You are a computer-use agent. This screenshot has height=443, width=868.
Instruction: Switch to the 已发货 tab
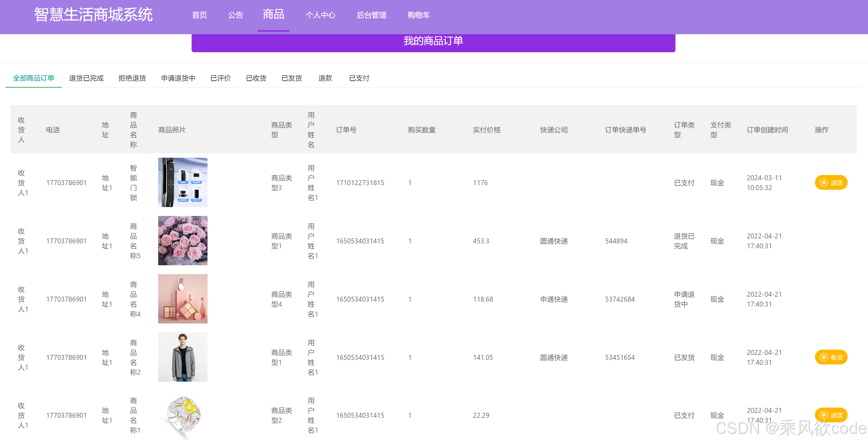pyautogui.click(x=291, y=78)
